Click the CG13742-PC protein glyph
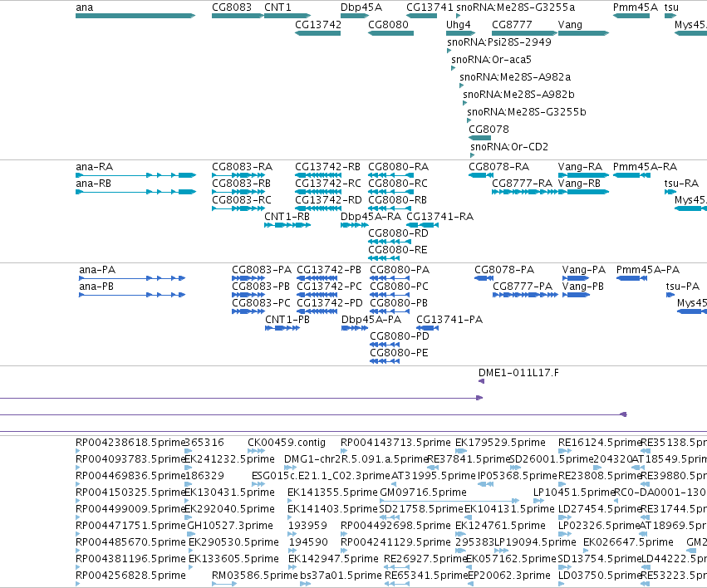The height and width of the screenshot is (588, 707). 317,295
